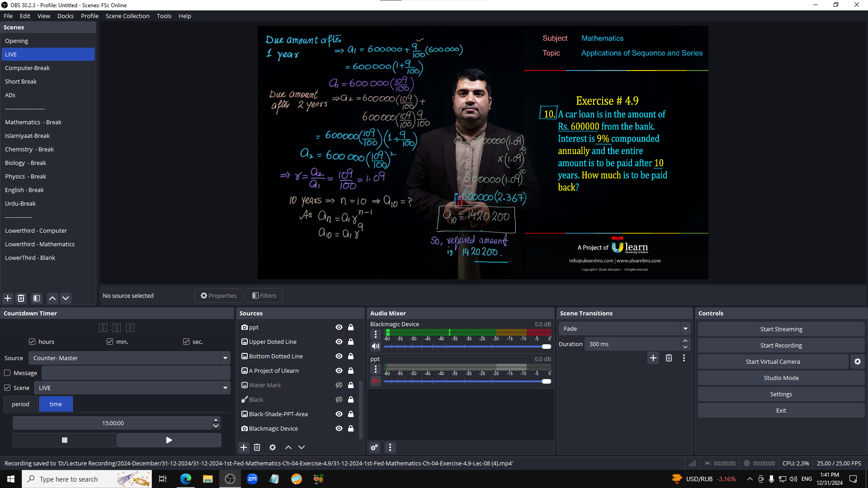Add a new scene with plus icon

8,298
